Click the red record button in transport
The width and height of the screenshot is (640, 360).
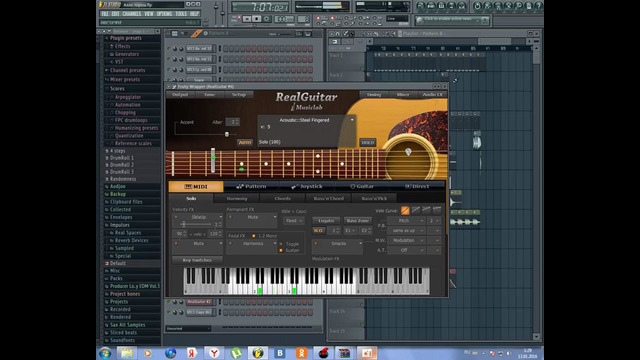pos(267,19)
